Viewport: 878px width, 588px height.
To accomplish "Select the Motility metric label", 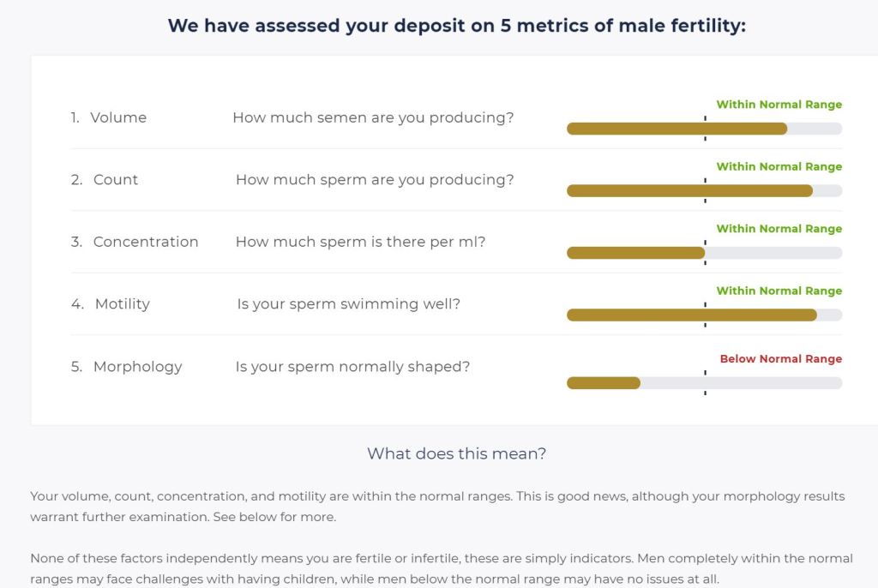I will point(122,304).
